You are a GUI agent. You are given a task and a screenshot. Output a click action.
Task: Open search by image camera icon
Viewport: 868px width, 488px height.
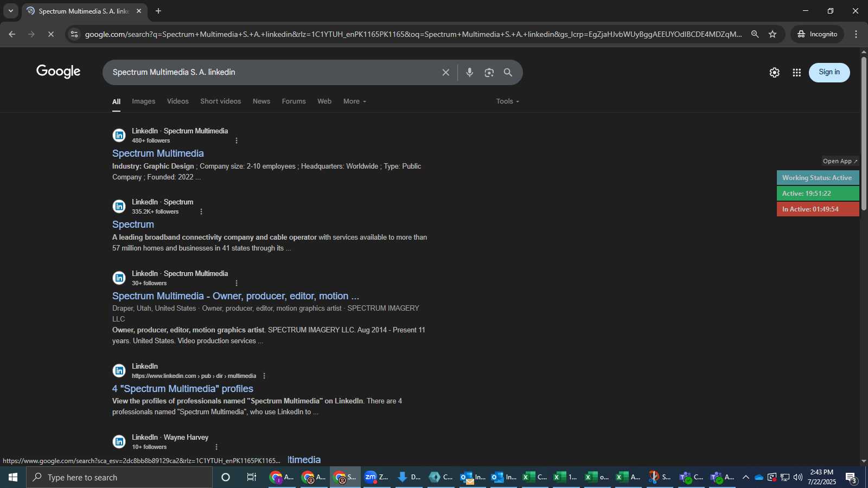click(489, 72)
